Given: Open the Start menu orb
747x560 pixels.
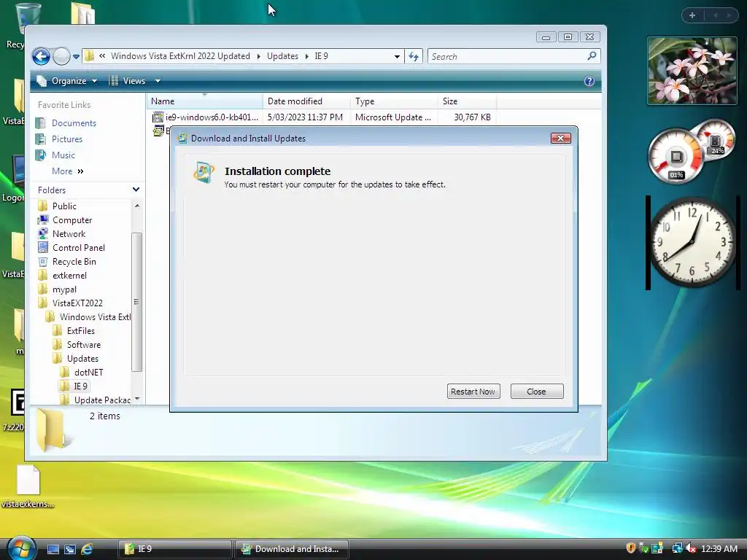Looking at the screenshot, I should [21, 548].
